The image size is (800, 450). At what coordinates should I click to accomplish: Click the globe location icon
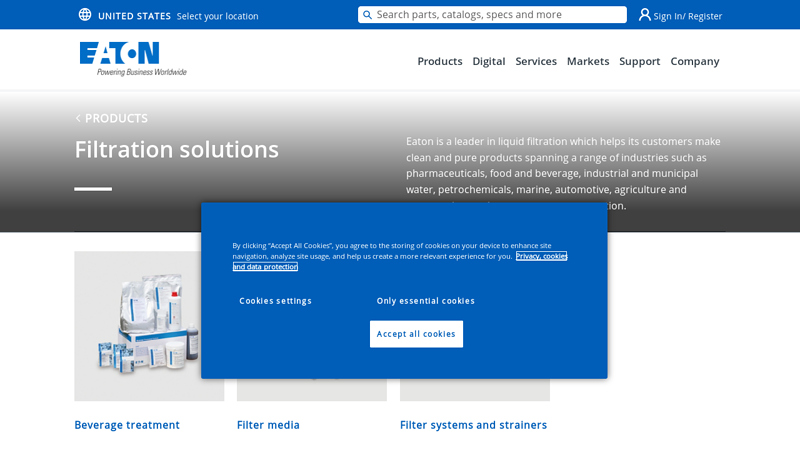[x=85, y=15]
